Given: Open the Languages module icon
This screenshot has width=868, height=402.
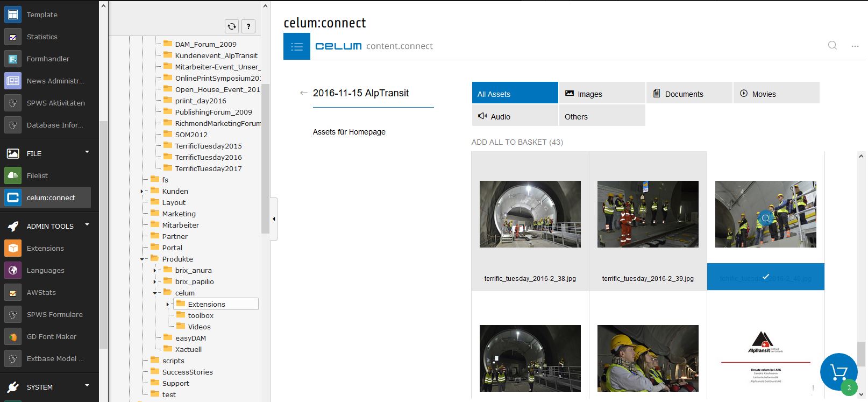Looking at the screenshot, I should (13, 270).
